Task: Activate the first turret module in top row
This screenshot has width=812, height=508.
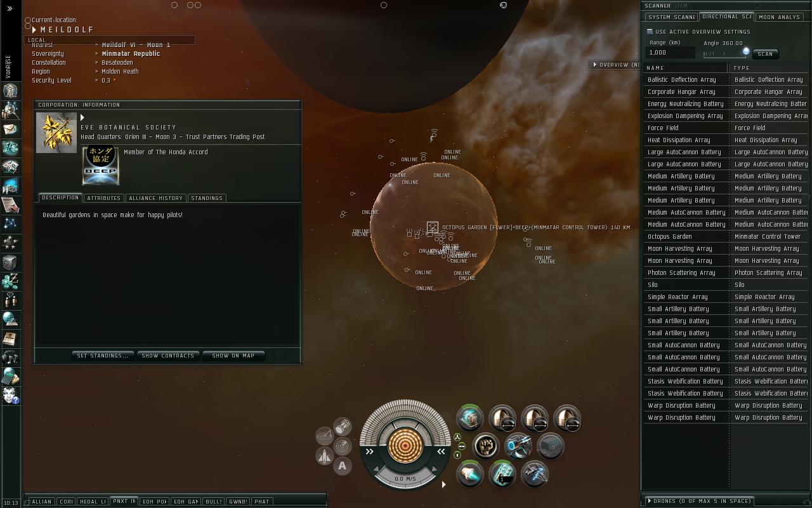Action: click(x=502, y=418)
